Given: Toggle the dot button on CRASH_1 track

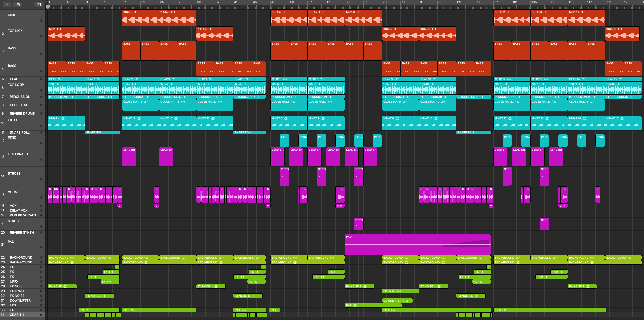Looking at the screenshot, I should pos(41,315).
